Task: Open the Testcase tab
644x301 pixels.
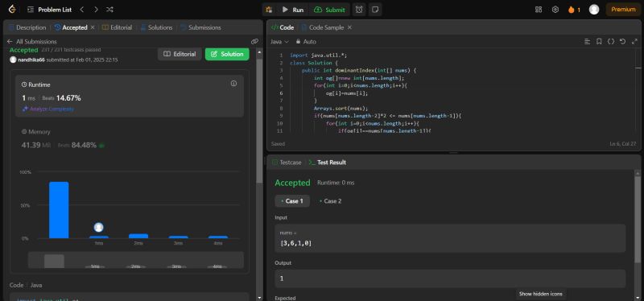Action: (x=287, y=163)
